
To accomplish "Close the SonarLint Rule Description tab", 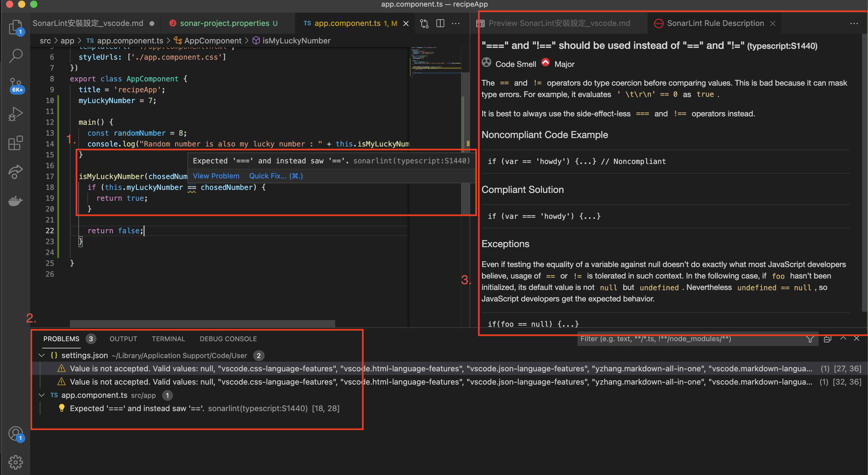I will point(773,23).
